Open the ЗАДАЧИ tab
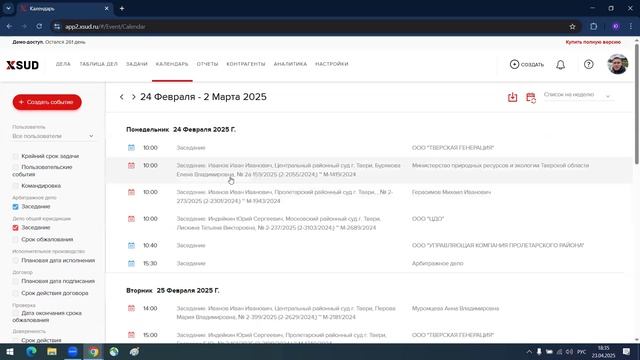The width and height of the screenshot is (640, 360). pos(136,64)
